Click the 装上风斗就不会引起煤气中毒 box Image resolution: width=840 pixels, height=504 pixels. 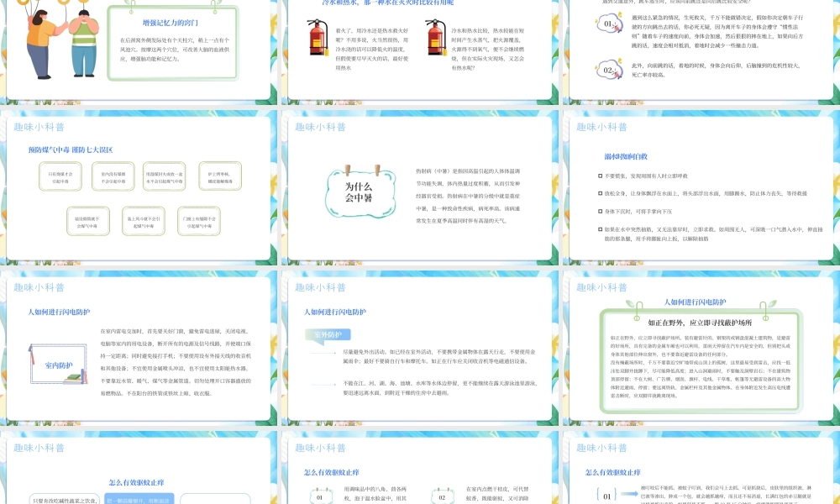(x=144, y=221)
